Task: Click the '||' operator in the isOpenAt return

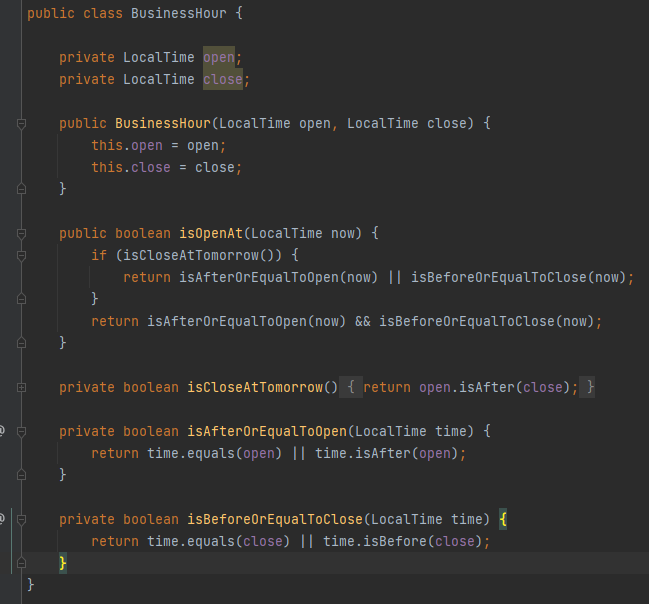Action: (x=394, y=277)
